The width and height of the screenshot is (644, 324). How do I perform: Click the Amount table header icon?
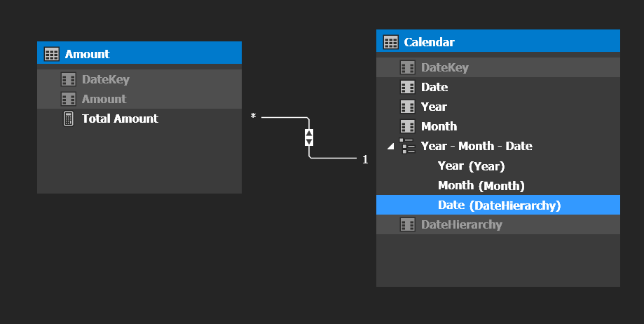click(x=52, y=54)
